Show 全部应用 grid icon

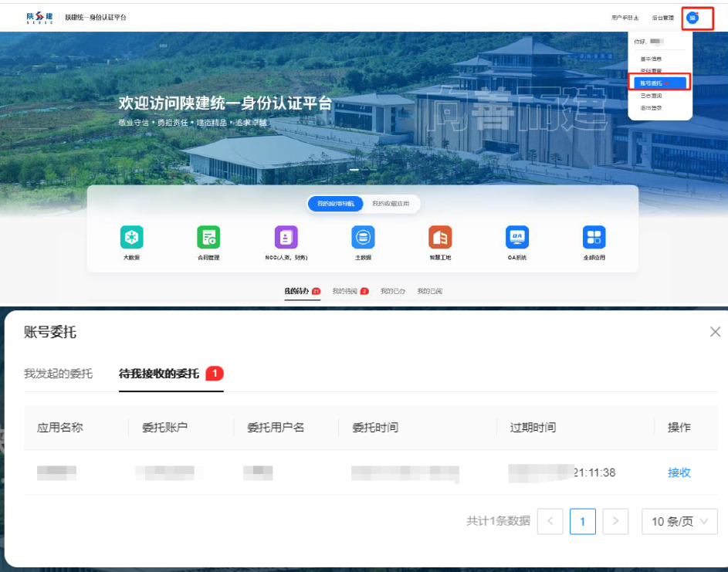594,238
